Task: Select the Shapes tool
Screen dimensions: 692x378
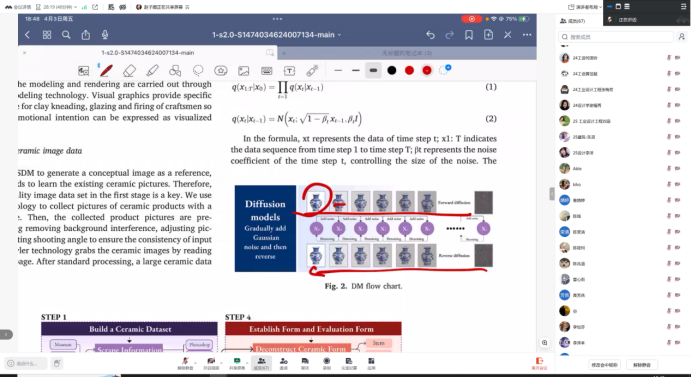Action: click(x=175, y=71)
